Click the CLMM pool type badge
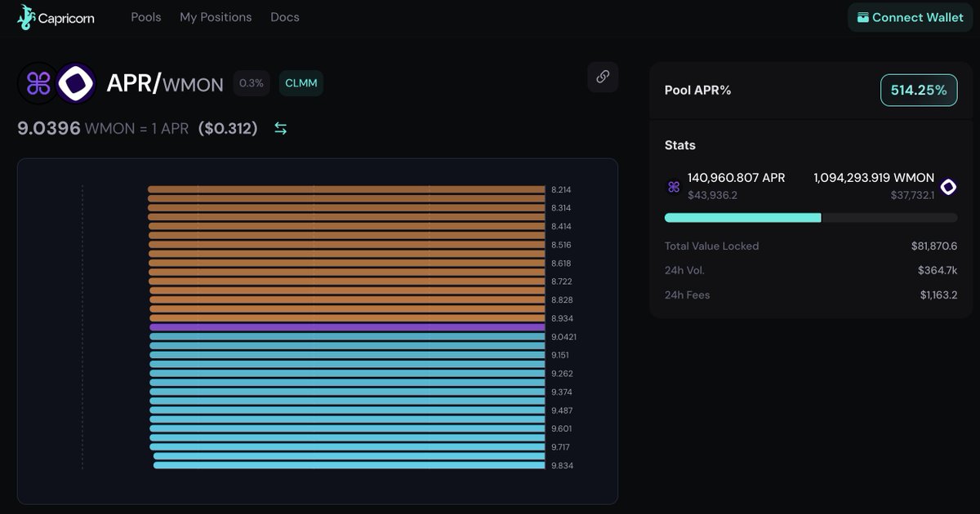This screenshot has height=514, width=980. [x=301, y=83]
